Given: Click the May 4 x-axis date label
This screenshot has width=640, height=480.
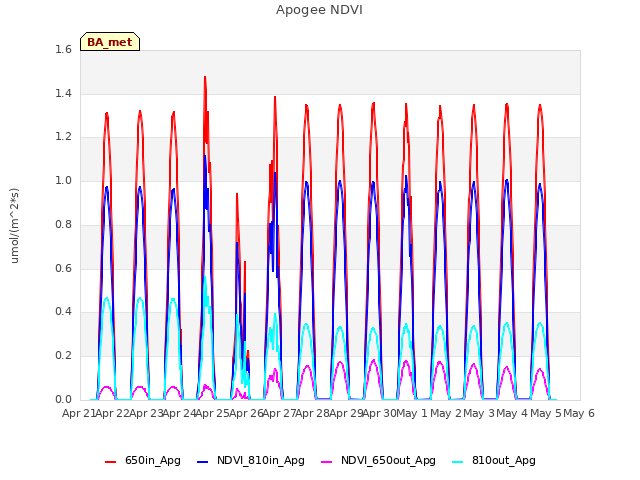Looking at the screenshot, I should click(513, 413).
